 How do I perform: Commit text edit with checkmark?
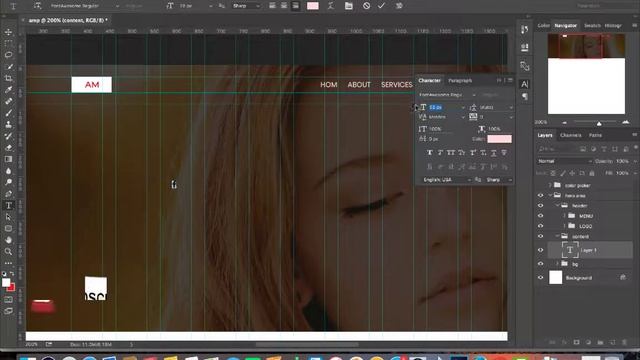pos(381,6)
